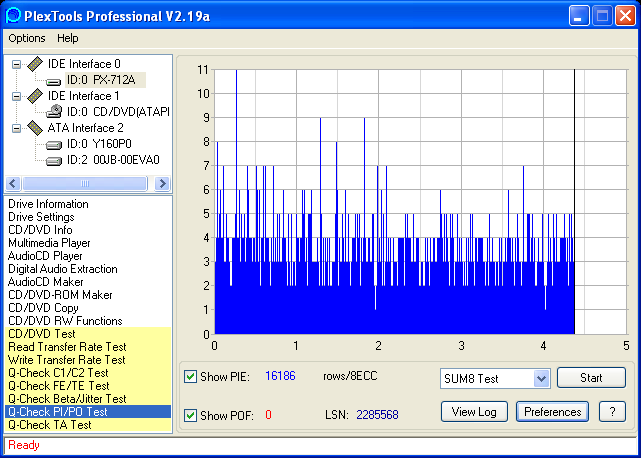The width and height of the screenshot is (641, 458).
Task: Open the Preferences button
Action: pyautogui.click(x=552, y=411)
